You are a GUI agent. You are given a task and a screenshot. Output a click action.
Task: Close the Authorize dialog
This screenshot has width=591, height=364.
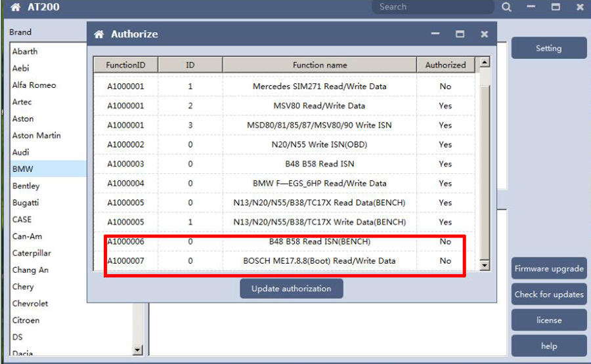(x=485, y=34)
